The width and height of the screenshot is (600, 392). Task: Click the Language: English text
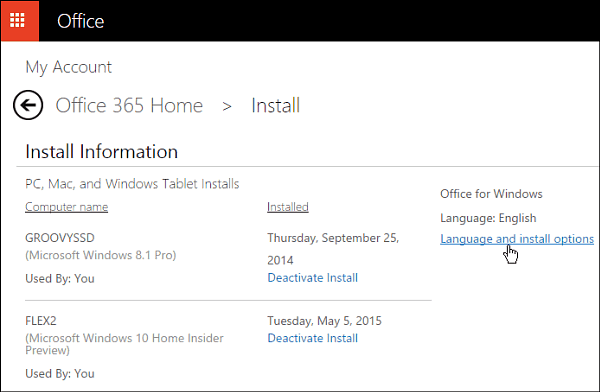tap(488, 218)
